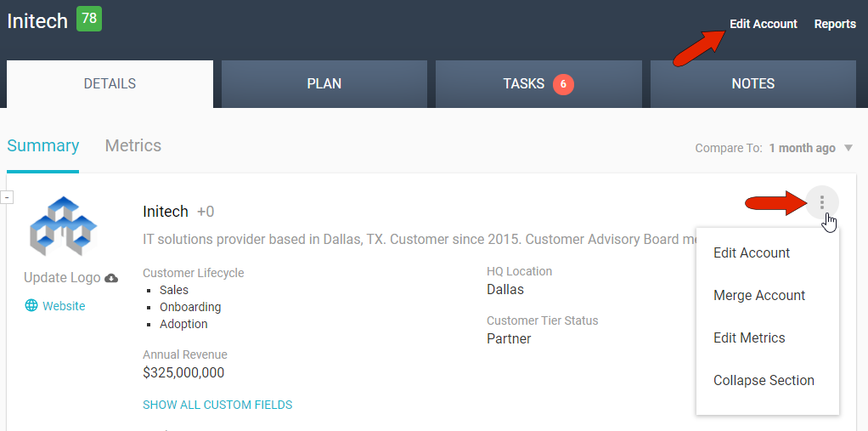
Task: Click the Initech company logo image
Action: [63, 227]
